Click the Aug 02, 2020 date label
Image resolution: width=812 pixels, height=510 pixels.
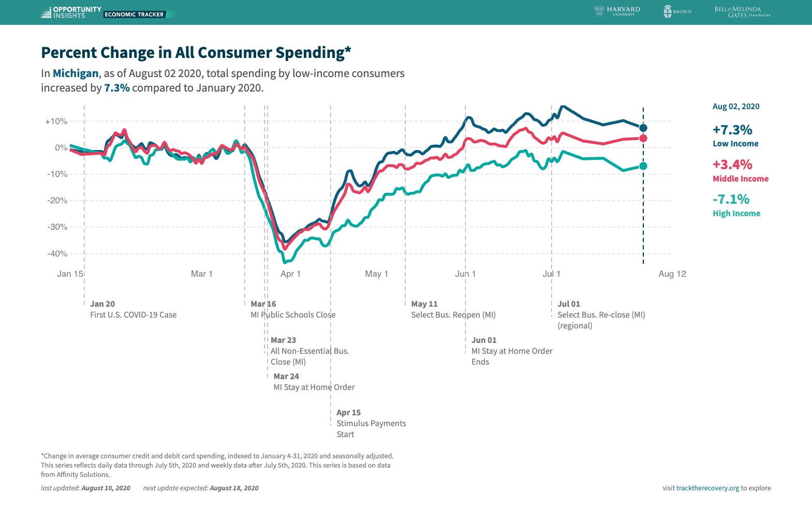[736, 107]
